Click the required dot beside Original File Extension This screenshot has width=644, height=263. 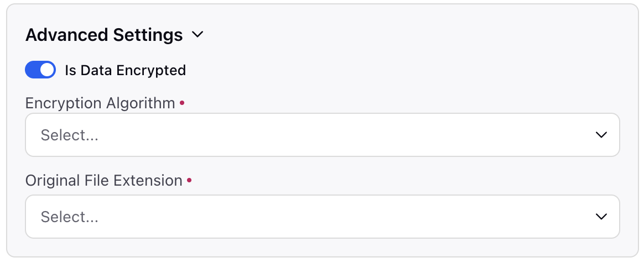click(x=189, y=180)
